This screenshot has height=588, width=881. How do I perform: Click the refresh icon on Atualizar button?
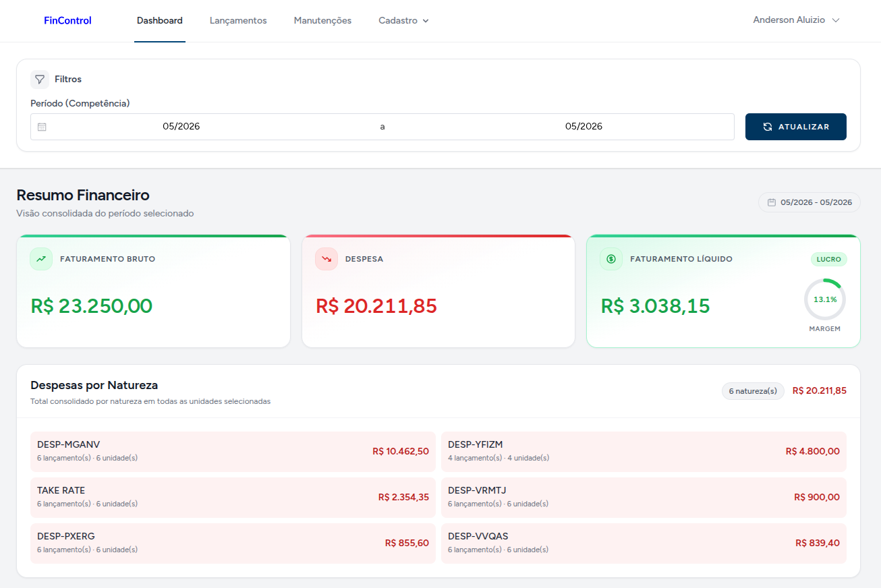tap(768, 127)
